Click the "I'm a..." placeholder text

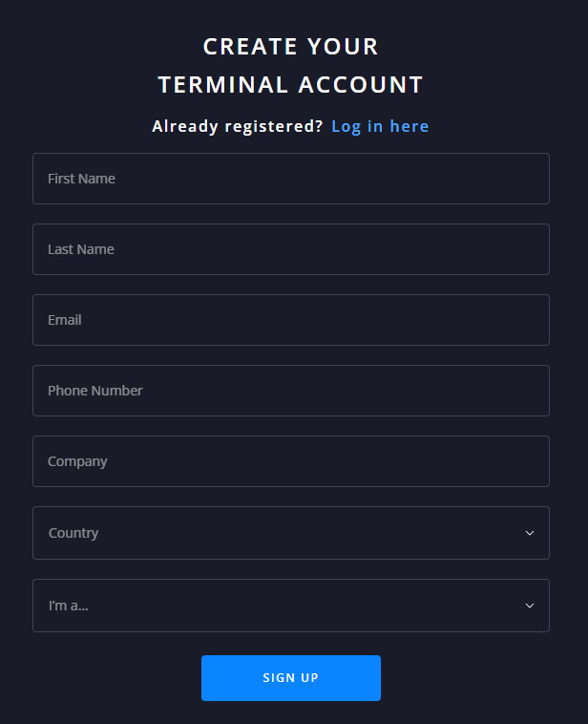[69, 606]
